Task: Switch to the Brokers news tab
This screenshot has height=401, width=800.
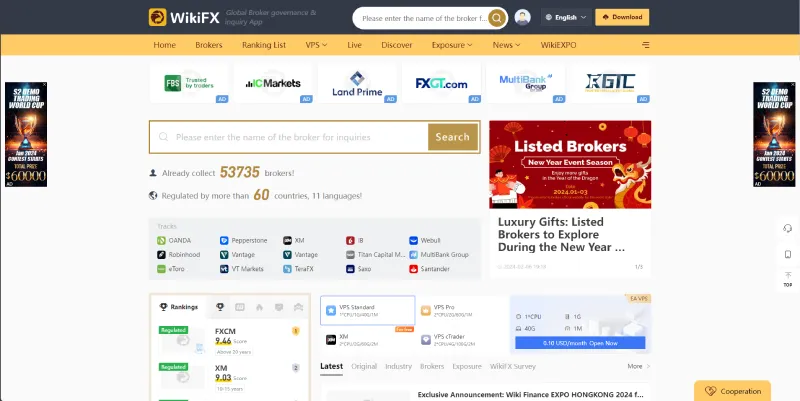Action: 432,366
